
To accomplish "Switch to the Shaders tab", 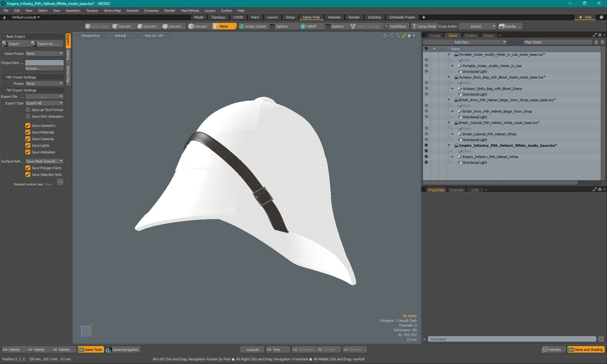I will pos(470,35).
